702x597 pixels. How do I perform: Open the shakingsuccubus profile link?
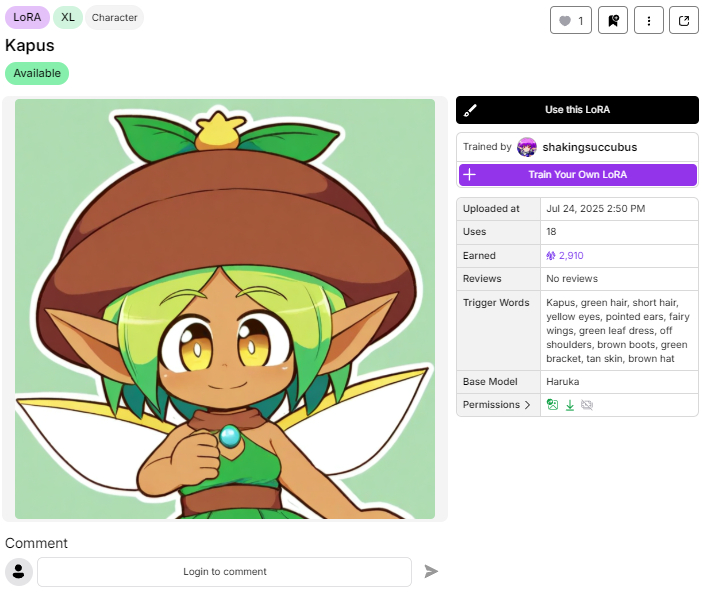coord(589,147)
